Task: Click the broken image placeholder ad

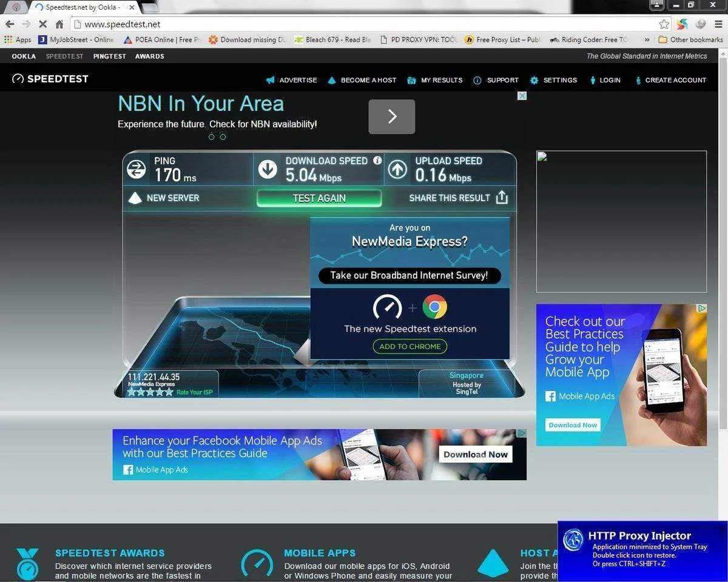Action: pos(621,222)
